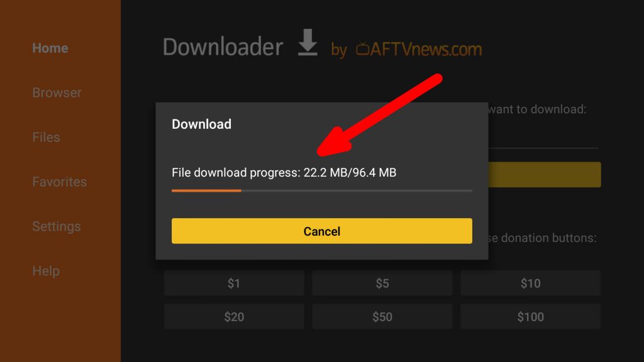This screenshot has width=644, height=362.
Task: Click the Downloader title text
Action: pos(223,47)
